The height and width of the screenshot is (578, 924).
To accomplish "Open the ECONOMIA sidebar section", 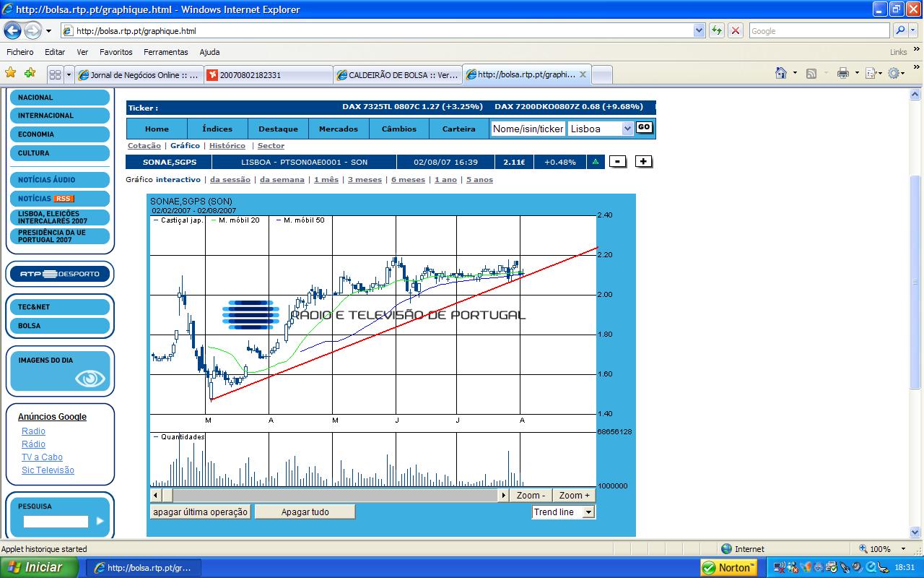I will pos(60,134).
